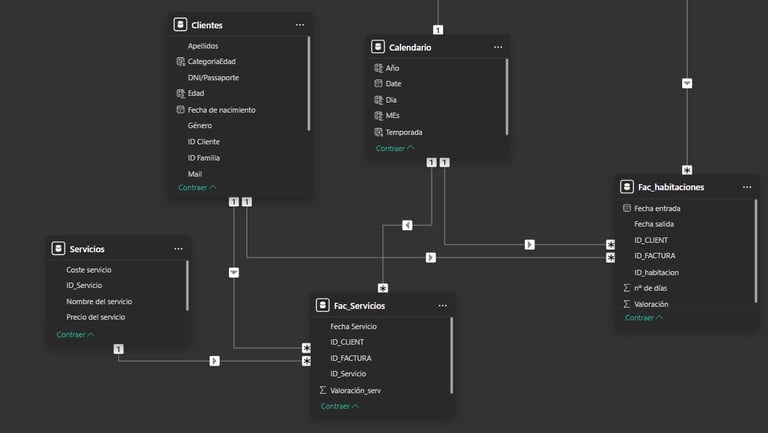Click the calculated column icon beside CategoriaEdad
The height and width of the screenshot is (433, 768).
pos(180,61)
